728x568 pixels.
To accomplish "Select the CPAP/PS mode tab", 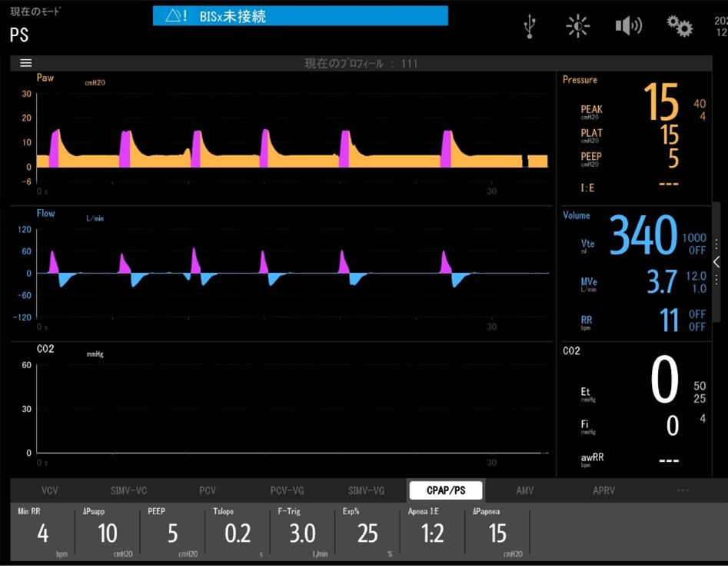I will pos(446,490).
